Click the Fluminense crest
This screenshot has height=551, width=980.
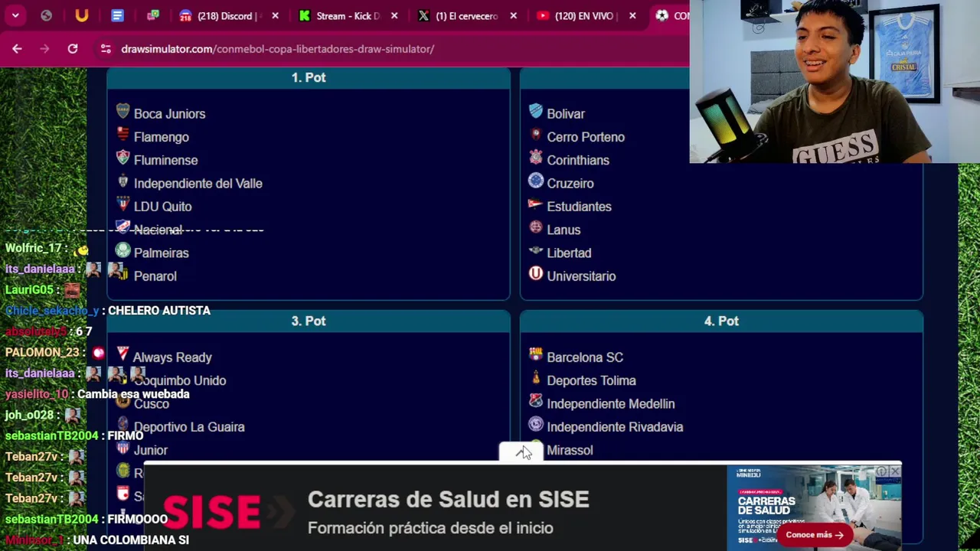[122, 158]
